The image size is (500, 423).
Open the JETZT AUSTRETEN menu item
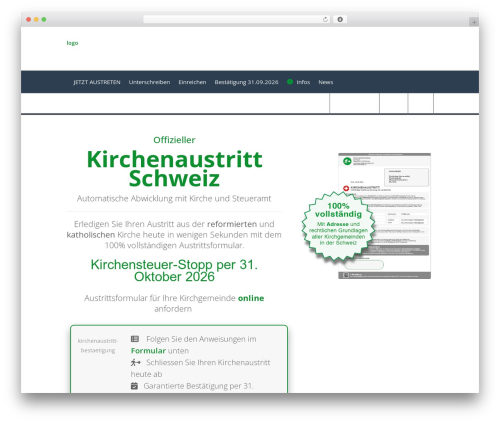pyautogui.click(x=97, y=82)
